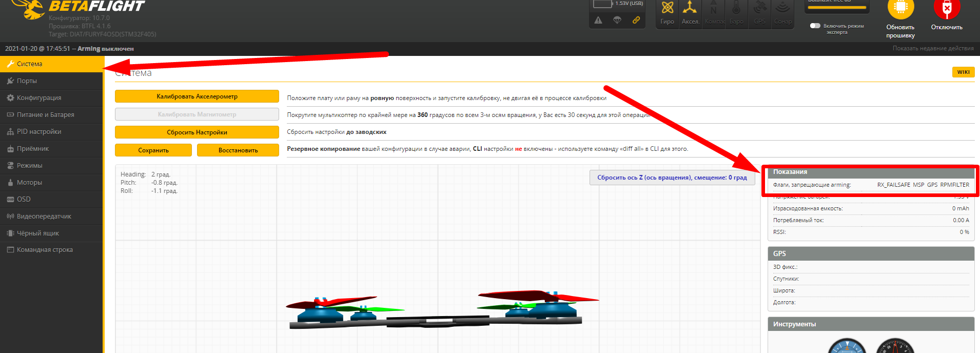
Task: Click the Сохранить backup button
Action: click(x=153, y=150)
